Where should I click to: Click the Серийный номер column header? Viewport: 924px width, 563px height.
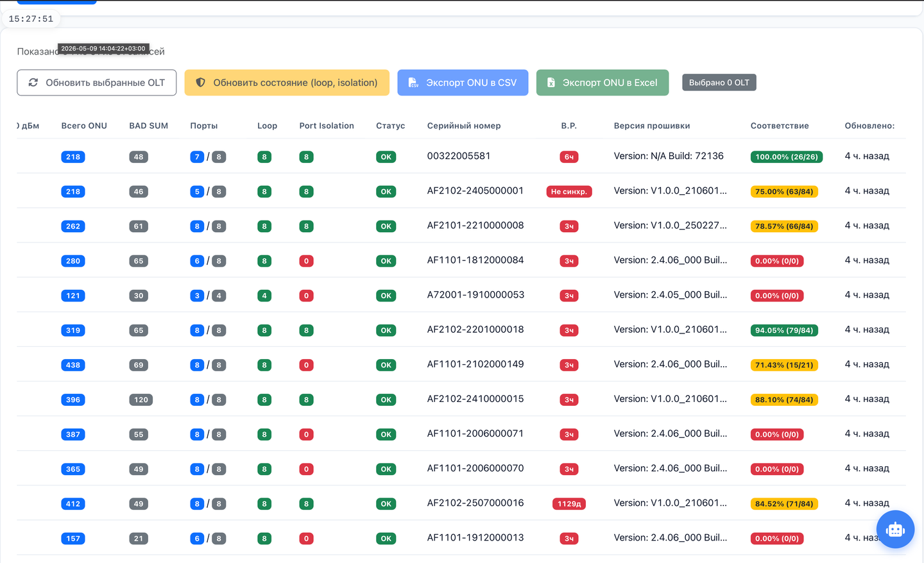(x=464, y=126)
